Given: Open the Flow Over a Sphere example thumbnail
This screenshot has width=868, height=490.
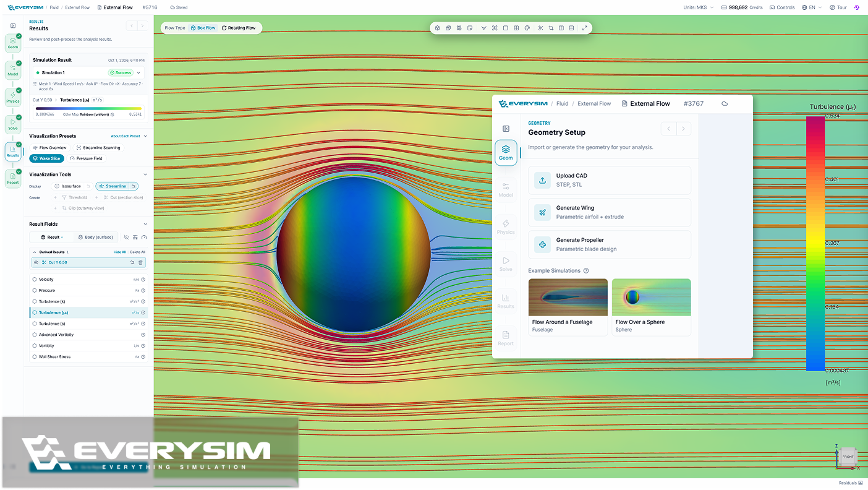Looking at the screenshot, I should pyautogui.click(x=651, y=297).
